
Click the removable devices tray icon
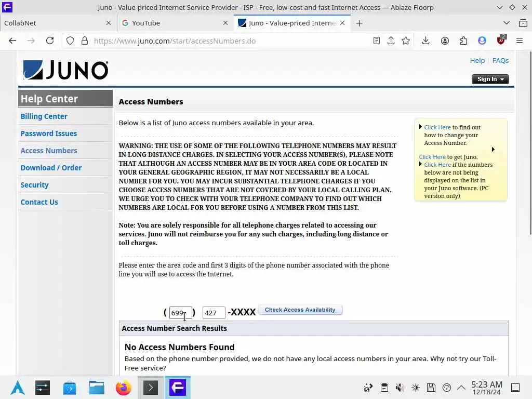[x=431, y=388]
